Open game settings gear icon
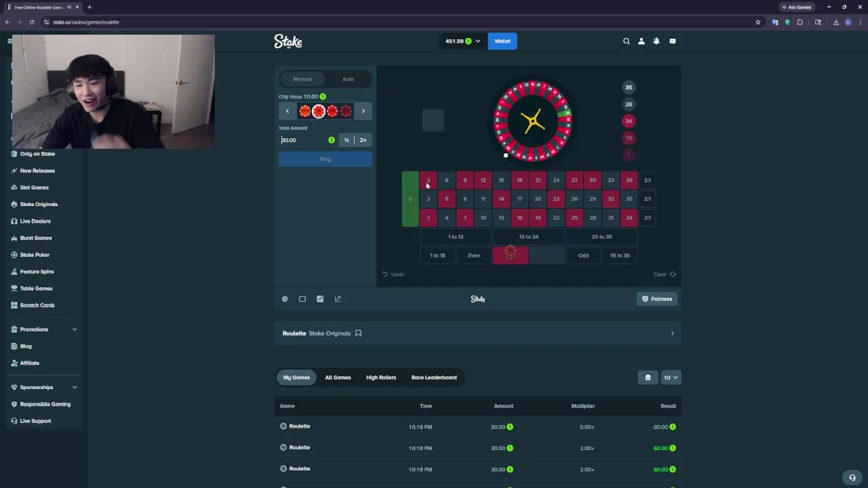Image resolution: width=868 pixels, height=488 pixels. [285, 299]
